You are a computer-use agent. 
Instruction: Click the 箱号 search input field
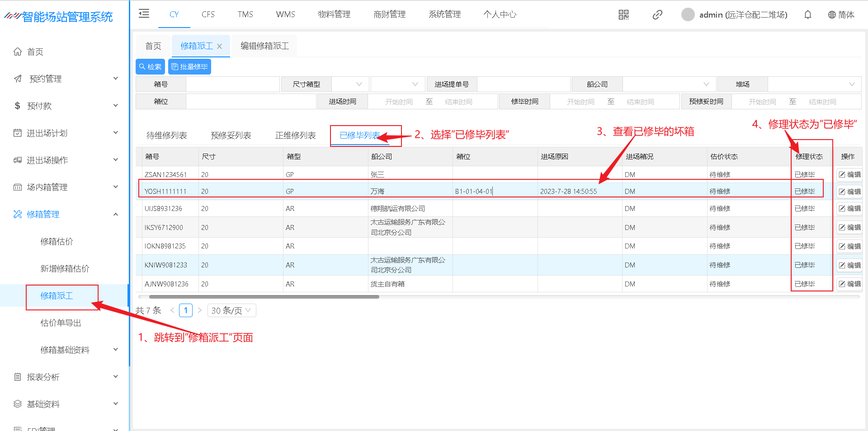click(x=232, y=84)
